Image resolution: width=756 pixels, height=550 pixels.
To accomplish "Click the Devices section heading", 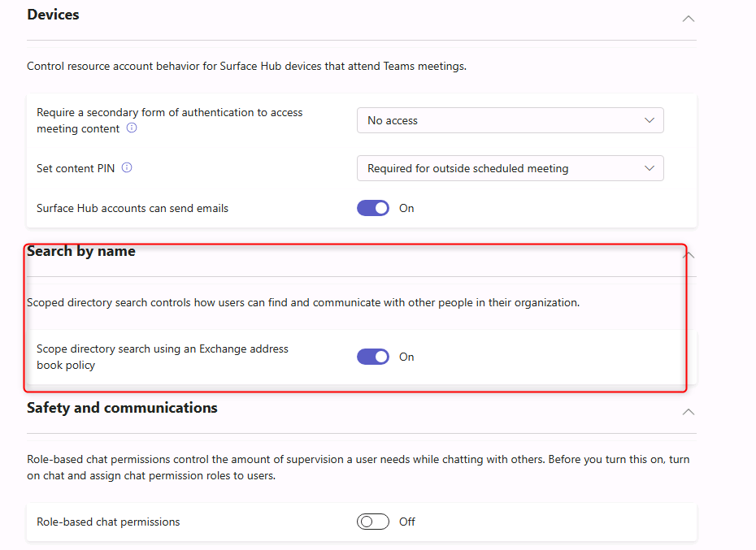I will (x=53, y=15).
